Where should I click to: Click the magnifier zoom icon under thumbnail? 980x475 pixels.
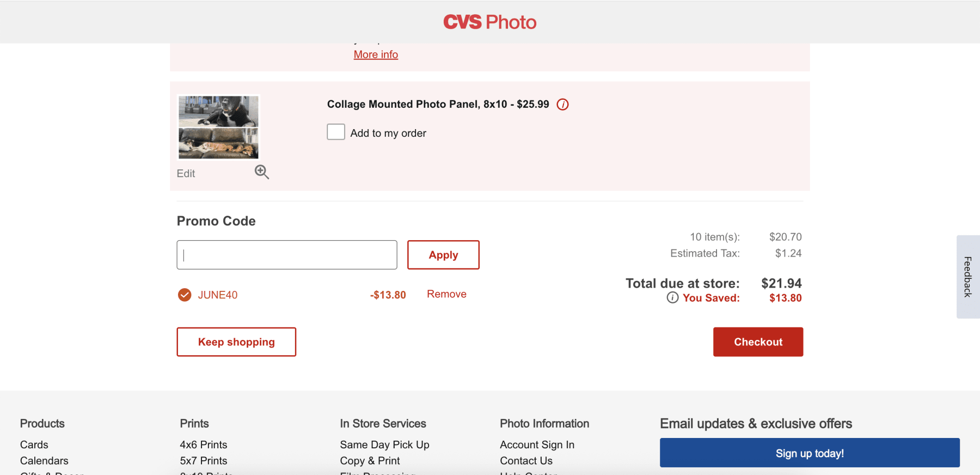[x=262, y=172]
